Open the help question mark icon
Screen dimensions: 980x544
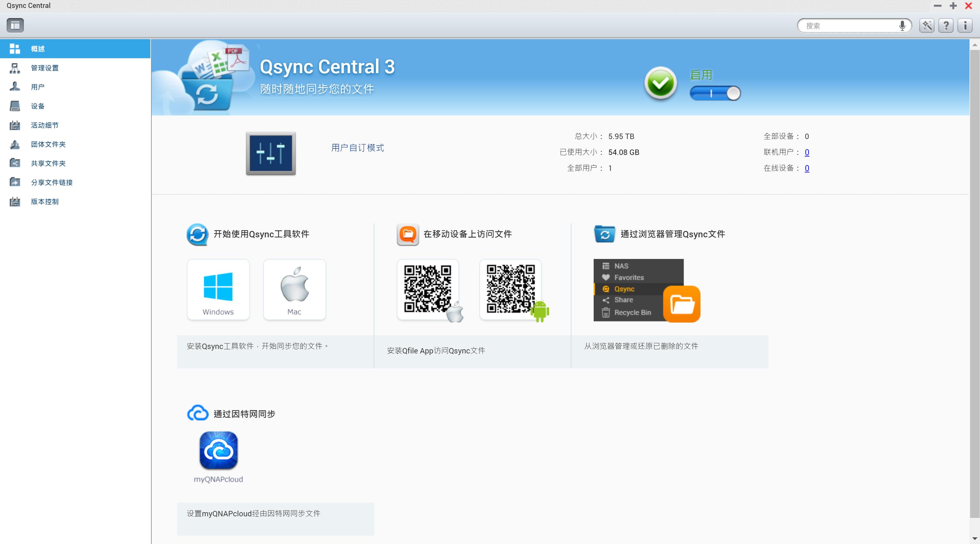coord(946,25)
